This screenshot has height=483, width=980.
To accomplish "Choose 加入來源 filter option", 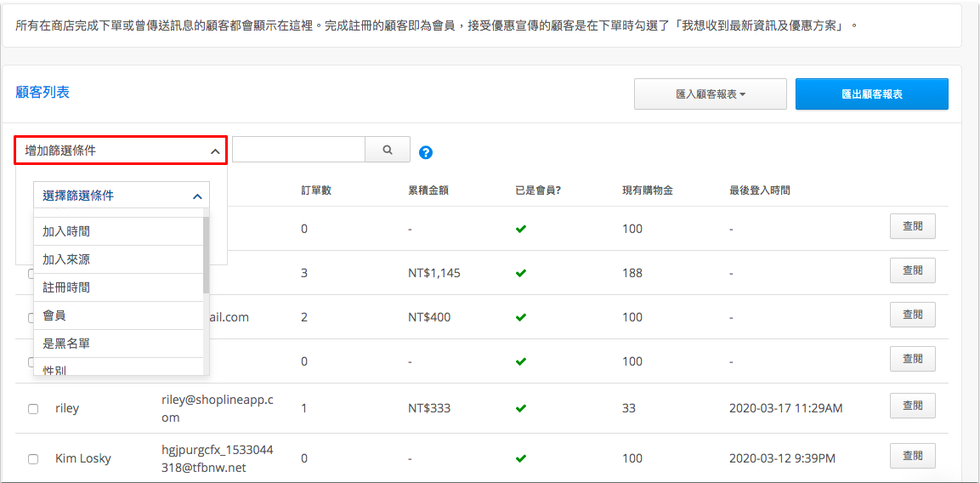I will click(119, 259).
